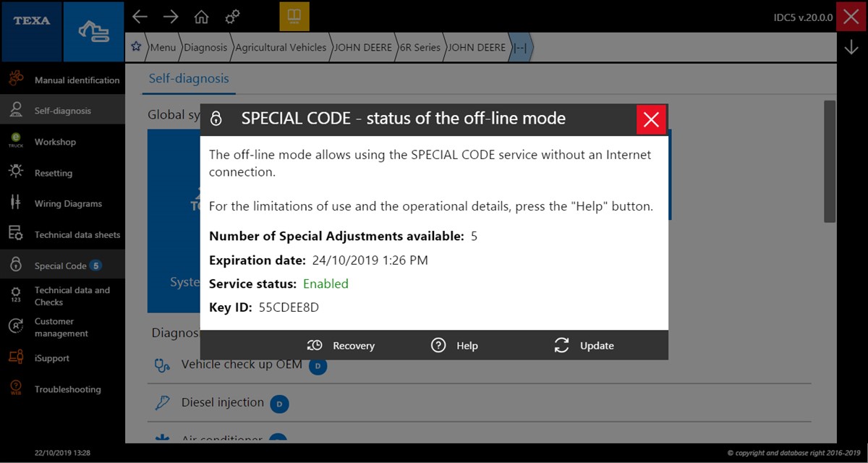The height and width of the screenshot is (463, 868).
Task: Click Diagnosis in the breadcrumb
Action: tap(205, 48)
